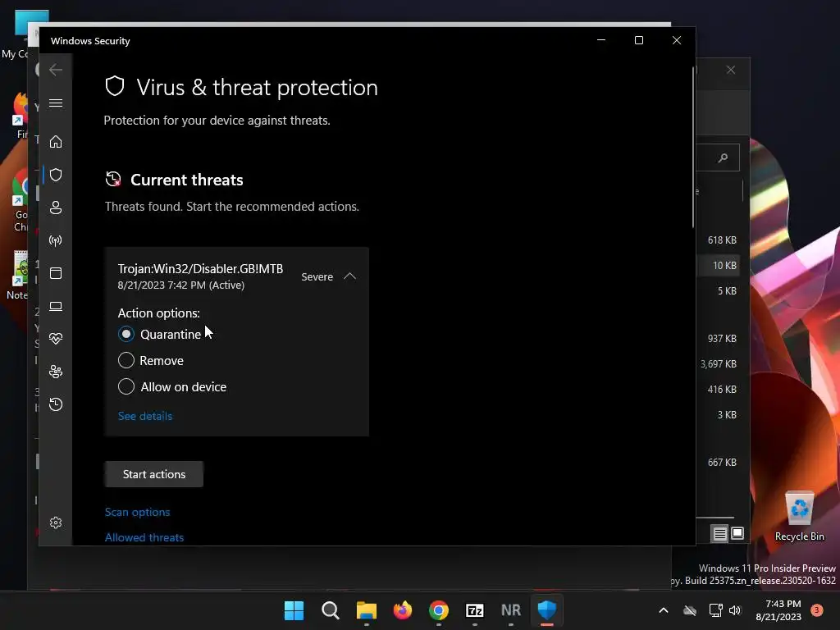Image resolution: width=840 pixels, height=630 pixels.
Task: Open Settings gear in sidebar
Action: [x=56, y=523]
